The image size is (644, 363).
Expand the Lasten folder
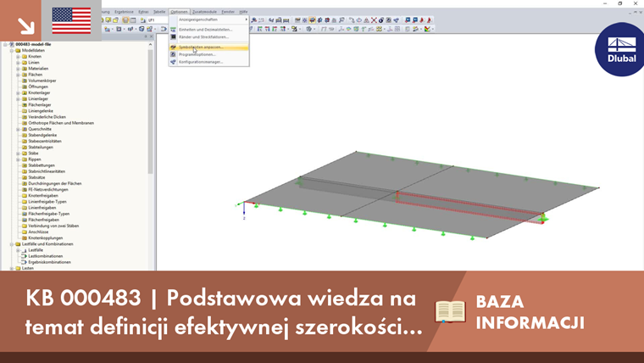(12, 268)
